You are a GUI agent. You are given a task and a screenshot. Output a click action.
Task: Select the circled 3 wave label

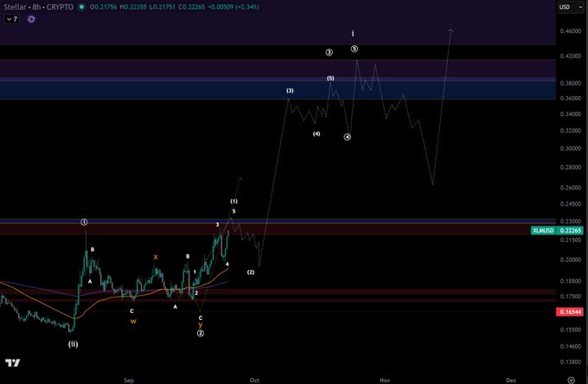[x=329, y=53]
